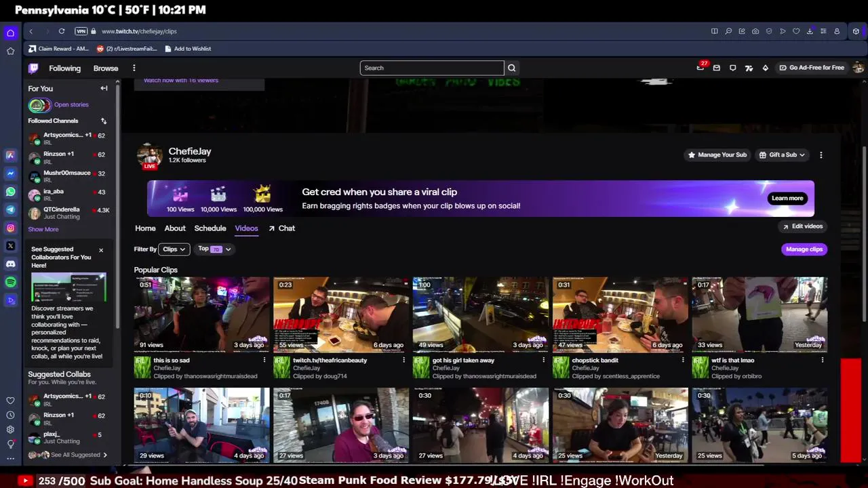This screenshot has height=488, width=868.
Task: Open options menu for clip 'this is so sad'
Action: (x=264, y=360)
